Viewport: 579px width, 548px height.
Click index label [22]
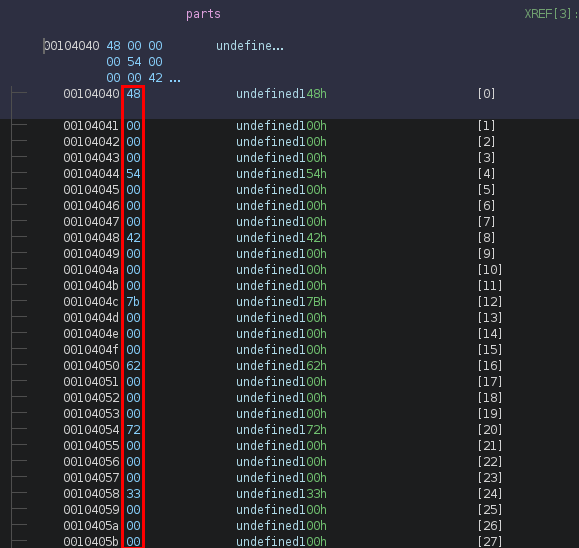click(x=490, y=462)
